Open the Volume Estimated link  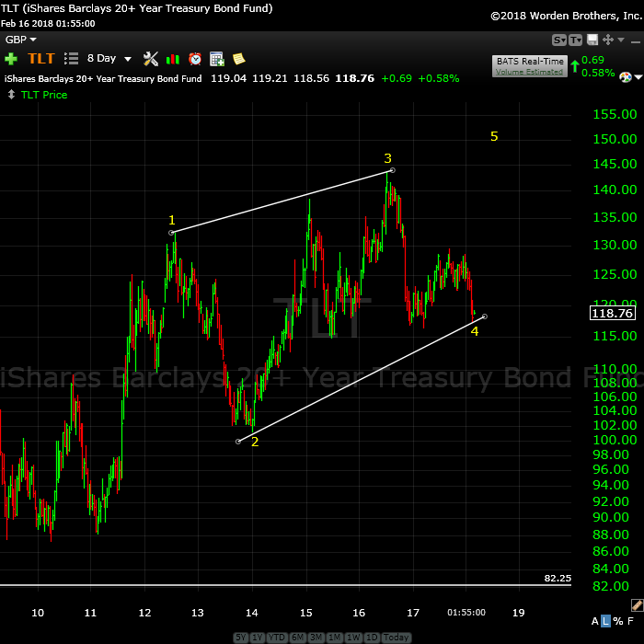pyautogui.click(x=529, y=72)
